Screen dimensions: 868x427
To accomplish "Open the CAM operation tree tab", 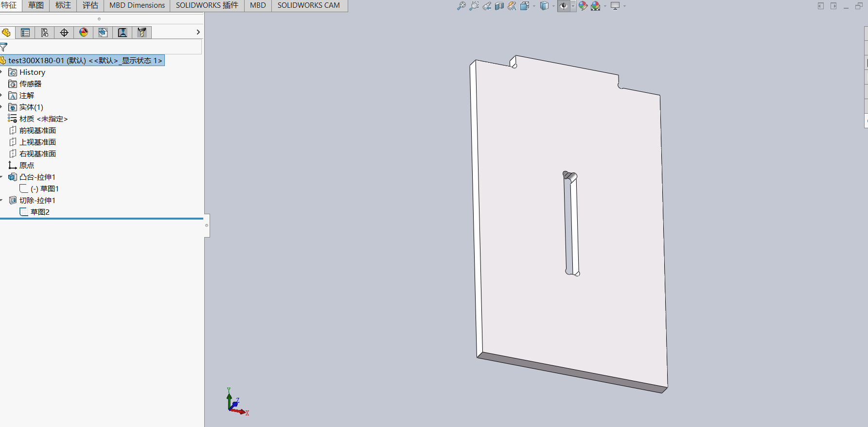I will (x=123, y=33).
